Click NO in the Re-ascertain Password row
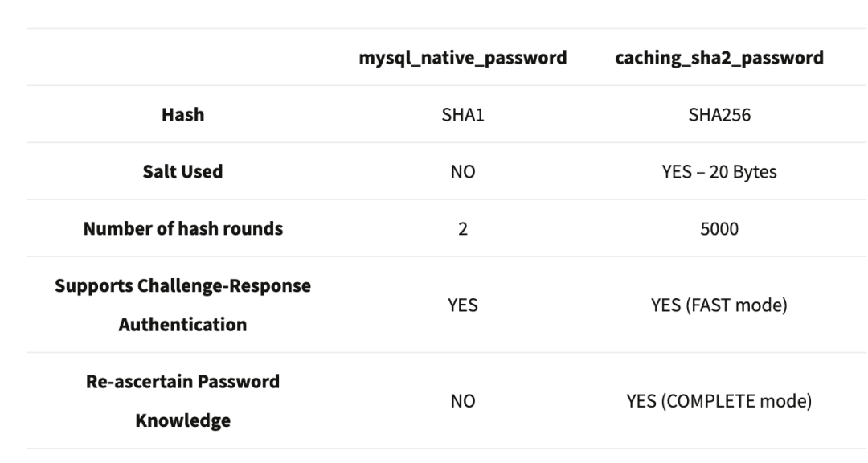Screen dimensions: 868x463 tap(463, 400)
